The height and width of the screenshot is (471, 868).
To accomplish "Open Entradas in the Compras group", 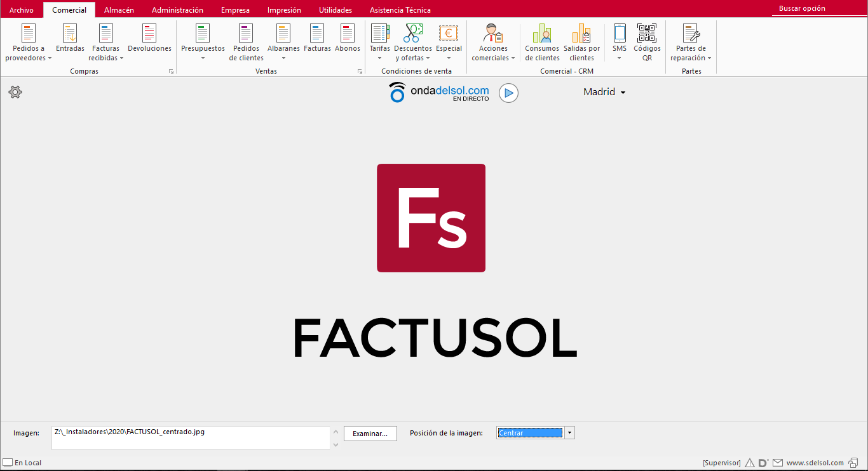I will [x=70, y=39].
